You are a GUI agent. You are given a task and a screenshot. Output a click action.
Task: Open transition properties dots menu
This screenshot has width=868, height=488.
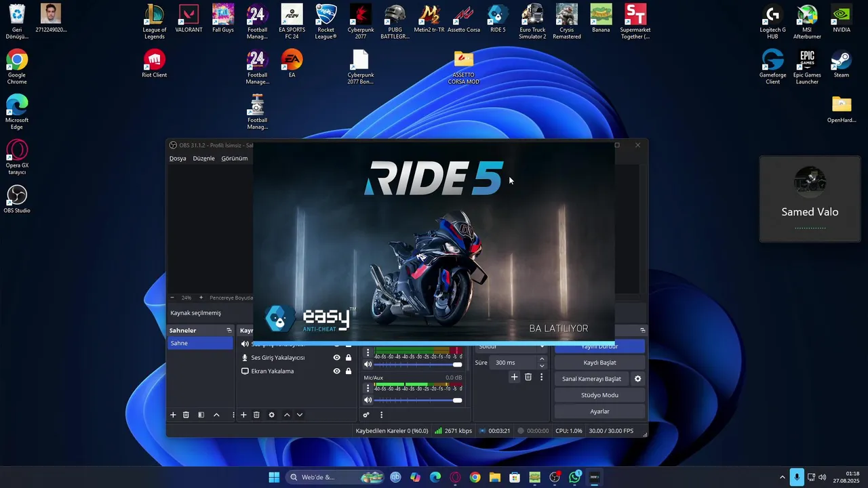click(541, 377)
